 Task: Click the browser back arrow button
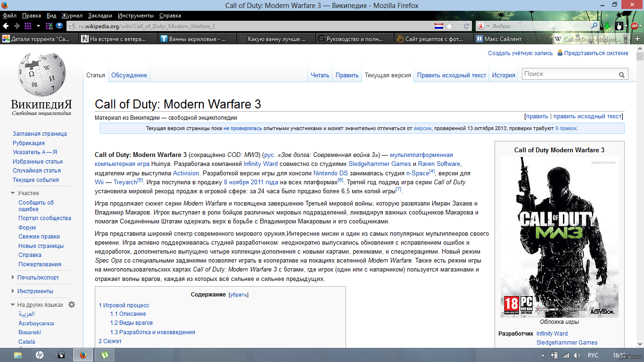pos(7,26)
